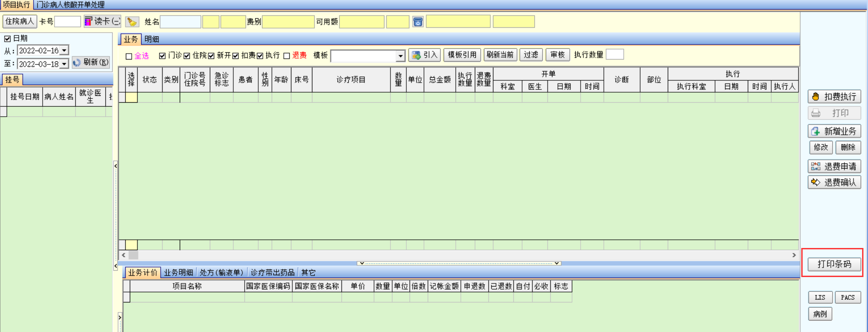Image resolution: width=868 pixels, height=332 pixels.
Task: Open 退费申请 refund request
Action: point(834,166)
